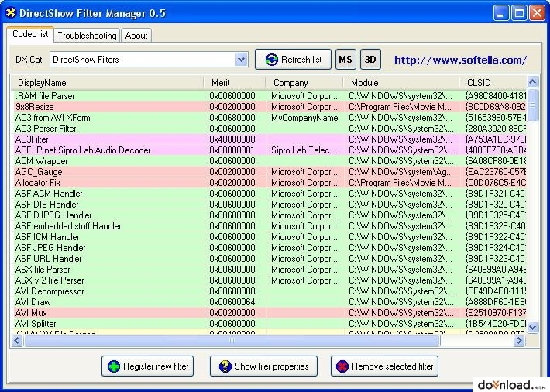The image size is (550, 392).
Task: Click merit value 0x00800001
Action: [232, 150]
